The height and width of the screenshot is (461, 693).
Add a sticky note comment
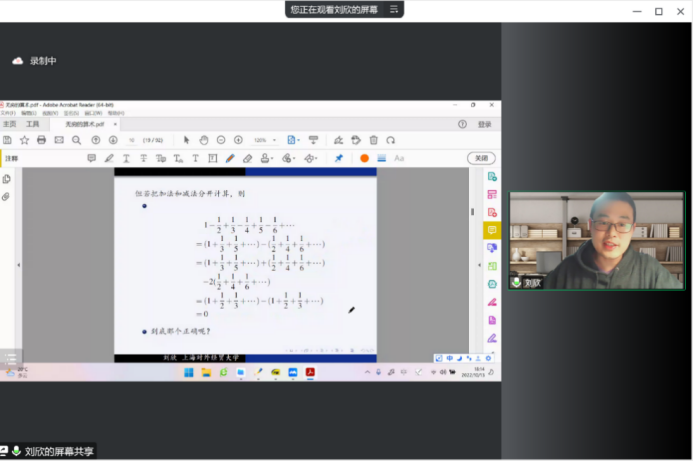click(91, 158)
